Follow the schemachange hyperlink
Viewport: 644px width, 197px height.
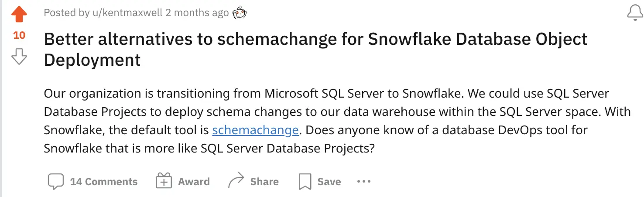pos(255,130)
